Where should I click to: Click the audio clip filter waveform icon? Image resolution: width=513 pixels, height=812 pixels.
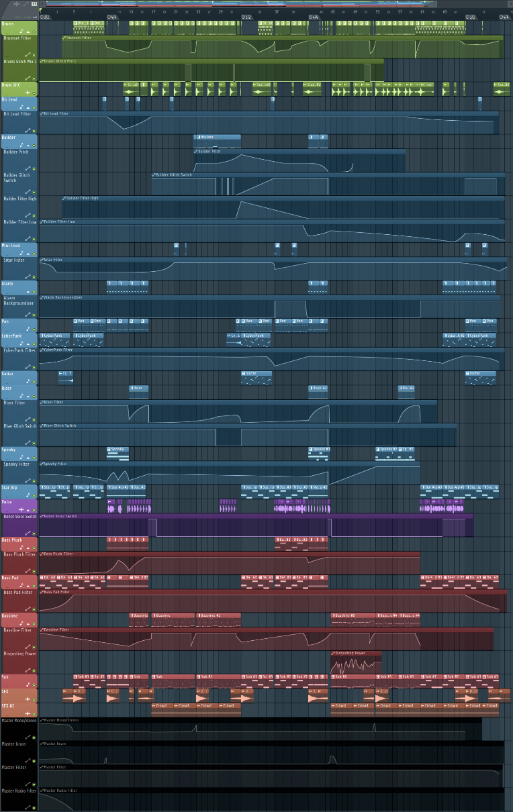16,4
